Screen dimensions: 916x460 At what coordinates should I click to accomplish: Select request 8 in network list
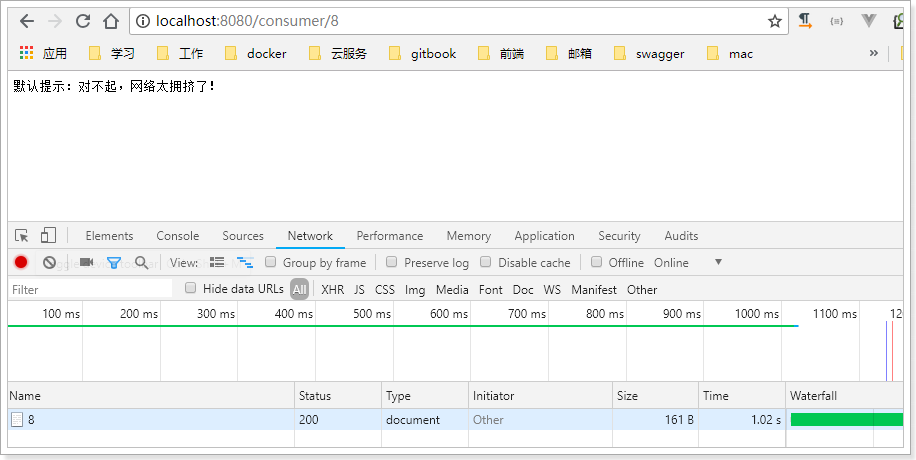click(x=31, y=420)
